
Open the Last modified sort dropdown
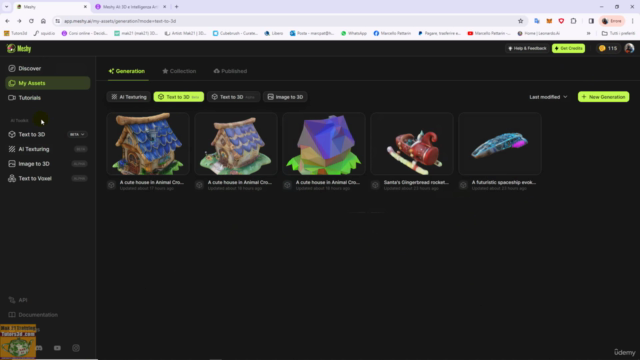tap(548, 97)
